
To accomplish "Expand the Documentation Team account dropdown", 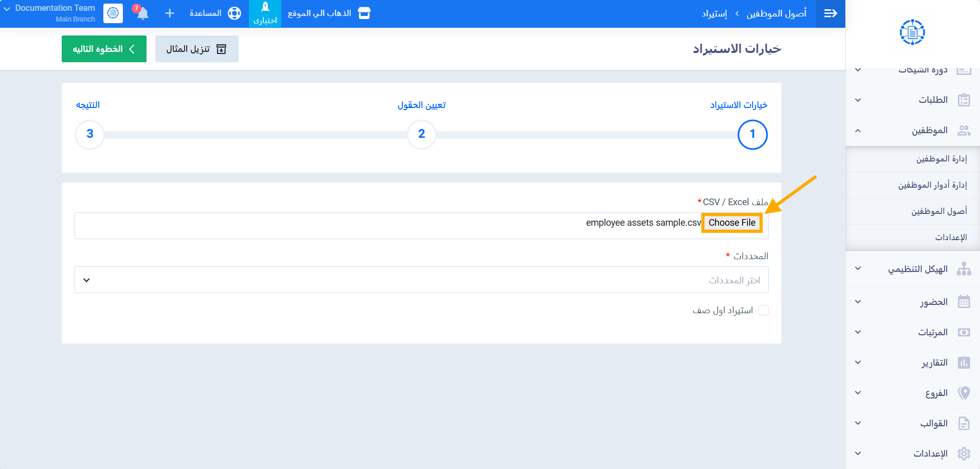I will point(7,9).
